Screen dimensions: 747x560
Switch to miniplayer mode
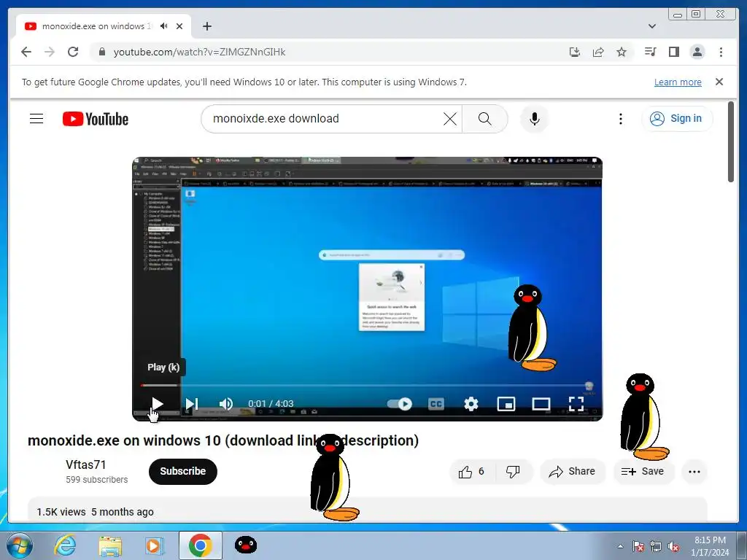(x=506, y=404)
